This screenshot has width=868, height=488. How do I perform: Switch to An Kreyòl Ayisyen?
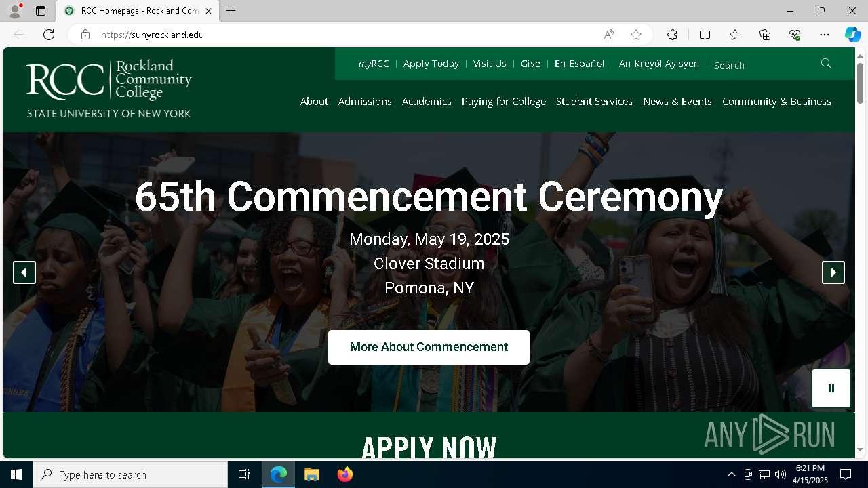(659, 64)
